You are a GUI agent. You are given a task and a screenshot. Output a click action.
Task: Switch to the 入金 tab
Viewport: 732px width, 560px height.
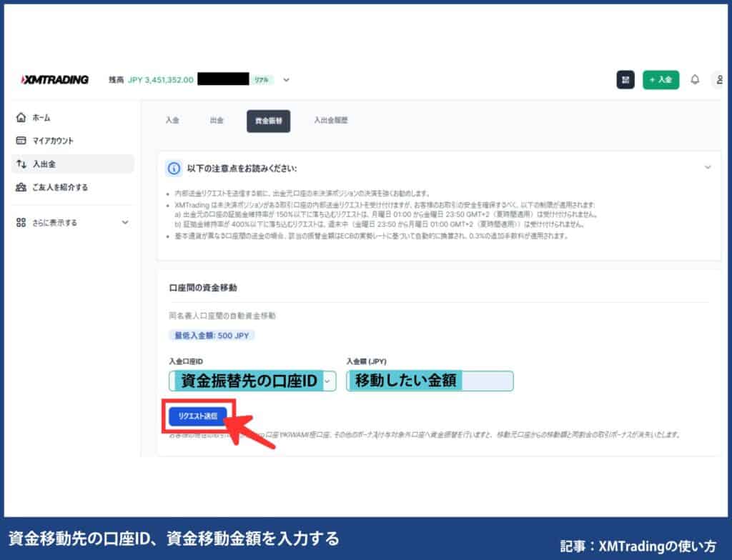pyautogui.click(x=172, y=121)
